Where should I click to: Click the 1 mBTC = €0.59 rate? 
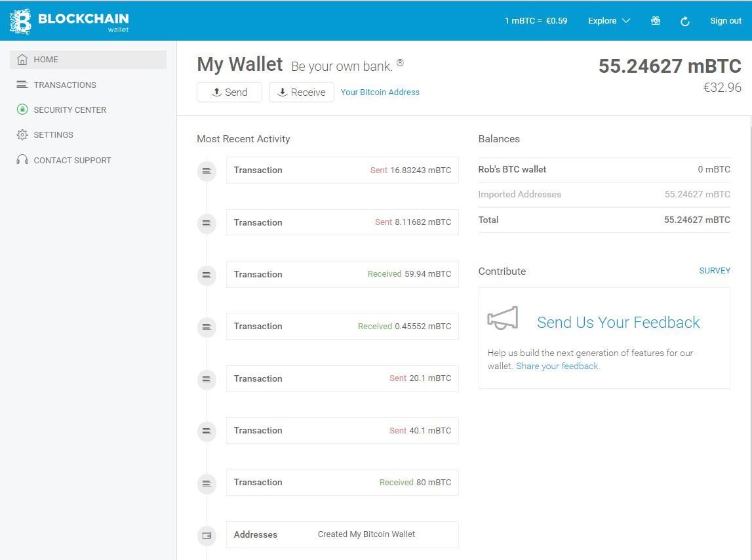(536, 20)
